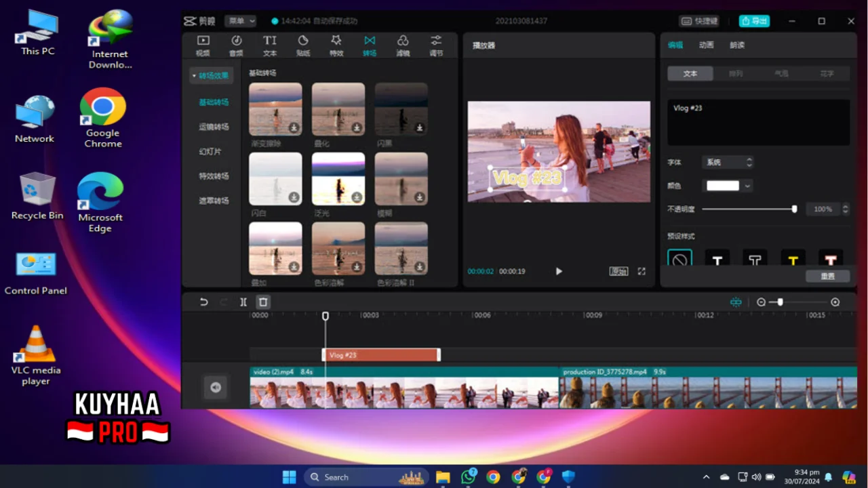Download the 叠化 transition
The width and height of the screenshot is (868, 488).
click(x=357, y=127)
